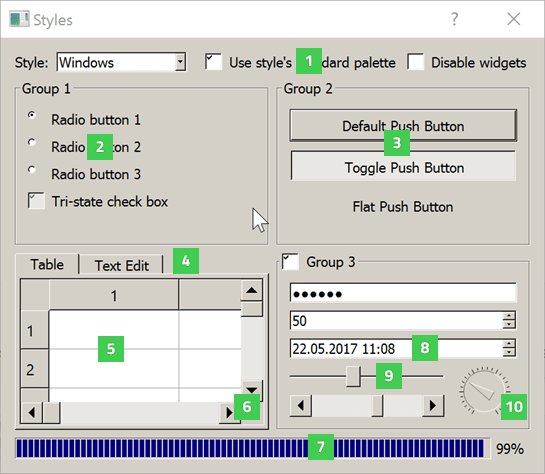The height and width of the screenshot is (474, 545).
Task: Click the Styles window app icon
Action: [x=19, y=19]
